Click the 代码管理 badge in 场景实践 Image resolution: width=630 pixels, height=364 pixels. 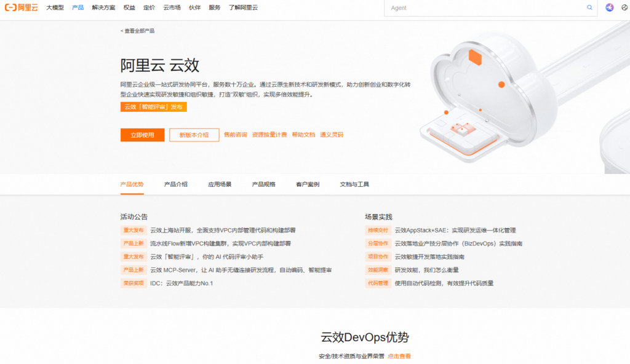[x=377, y=283]
